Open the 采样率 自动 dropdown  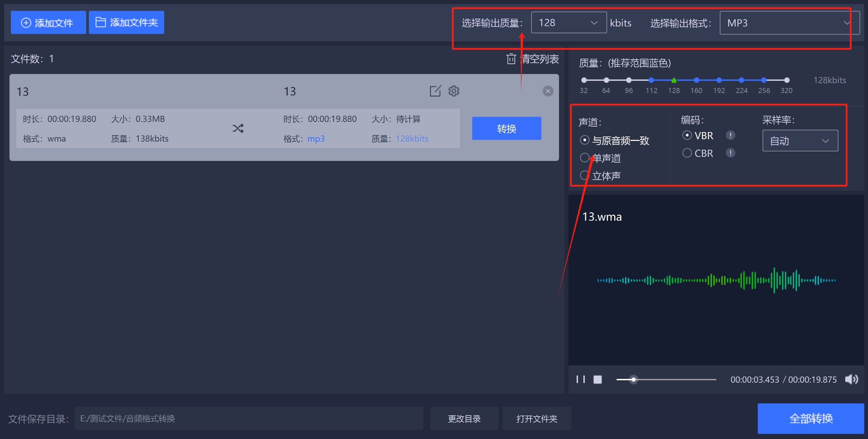tap(800, 141)
